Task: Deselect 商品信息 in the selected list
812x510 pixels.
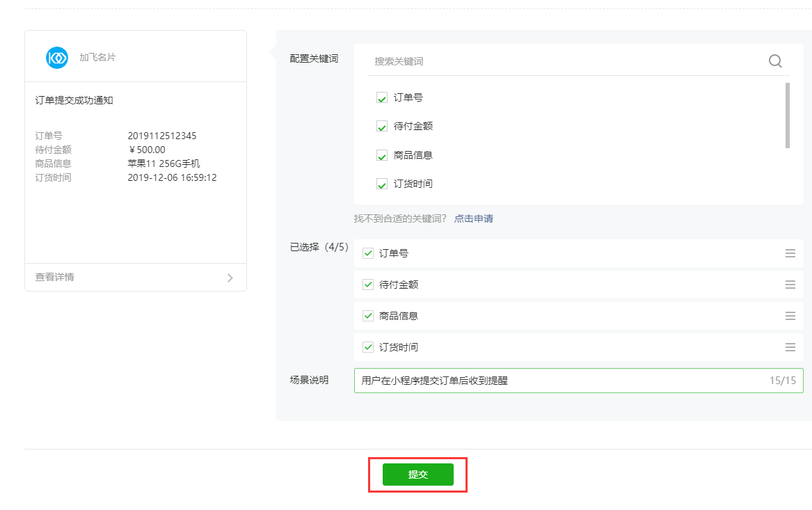Action: click(368, 316)
